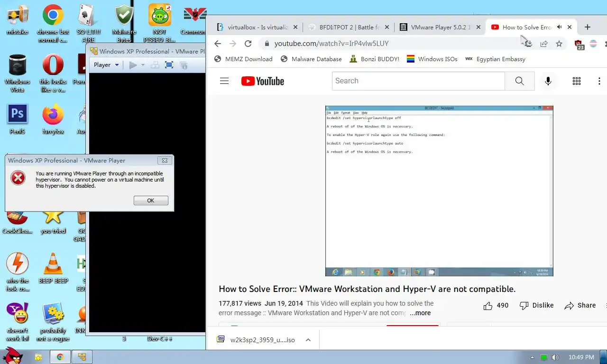
Task: Open the Malware Database bookmark
Action: [311, 59]
